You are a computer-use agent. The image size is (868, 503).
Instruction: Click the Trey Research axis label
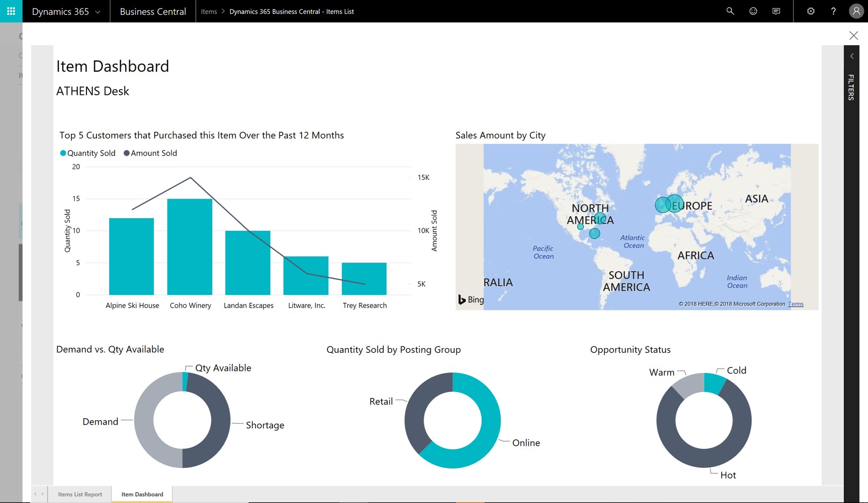pos(365,306)
